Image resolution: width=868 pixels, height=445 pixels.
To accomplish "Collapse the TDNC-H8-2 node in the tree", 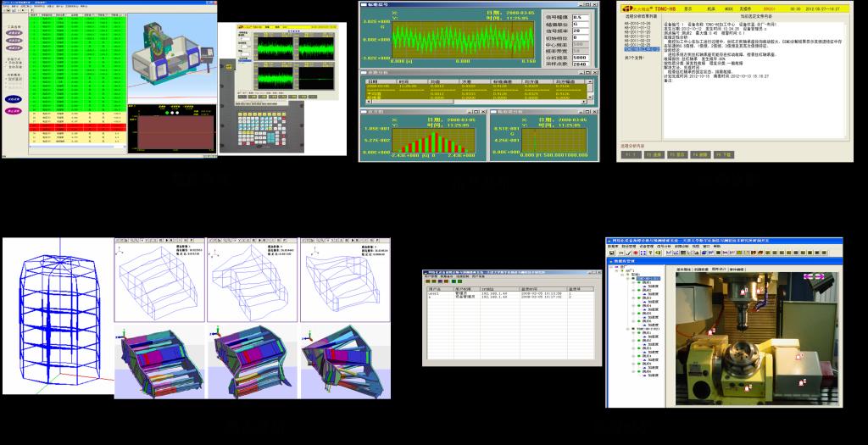I will tap(628, 330).
